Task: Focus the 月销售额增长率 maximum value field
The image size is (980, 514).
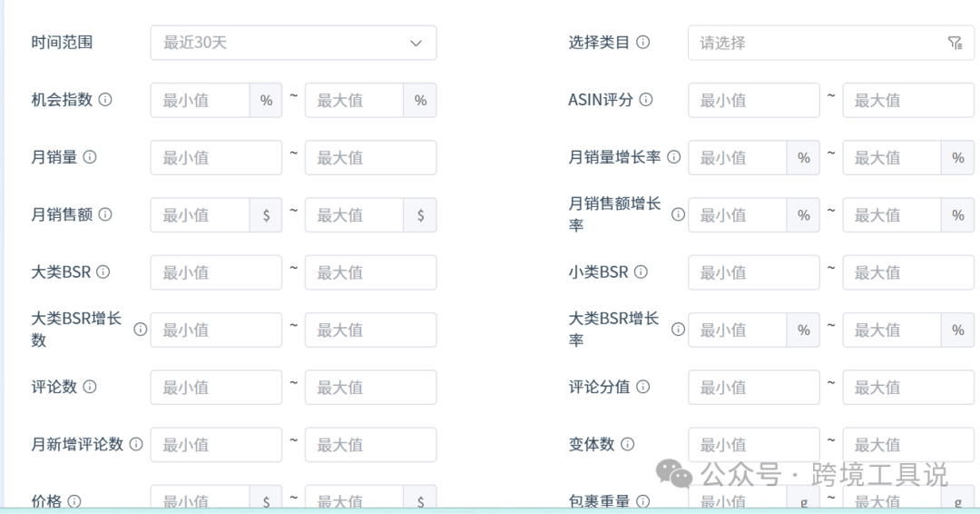Action: pos(892,215)
